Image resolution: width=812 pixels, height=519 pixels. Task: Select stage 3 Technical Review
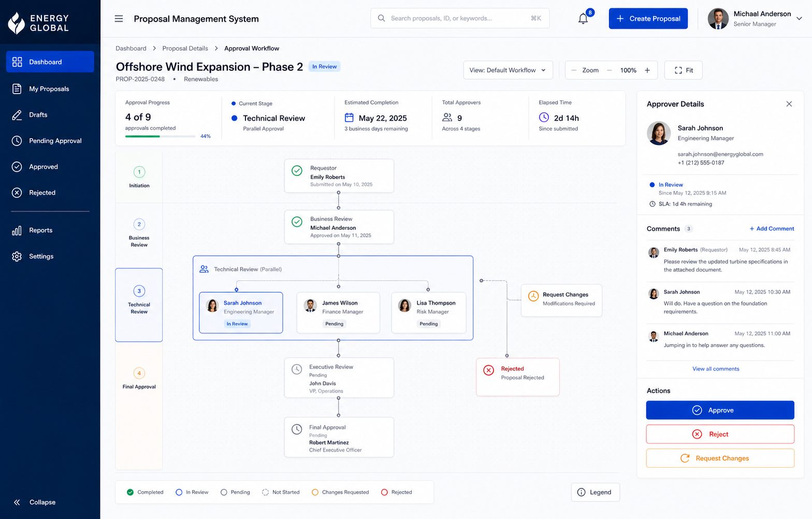(139, 305)
